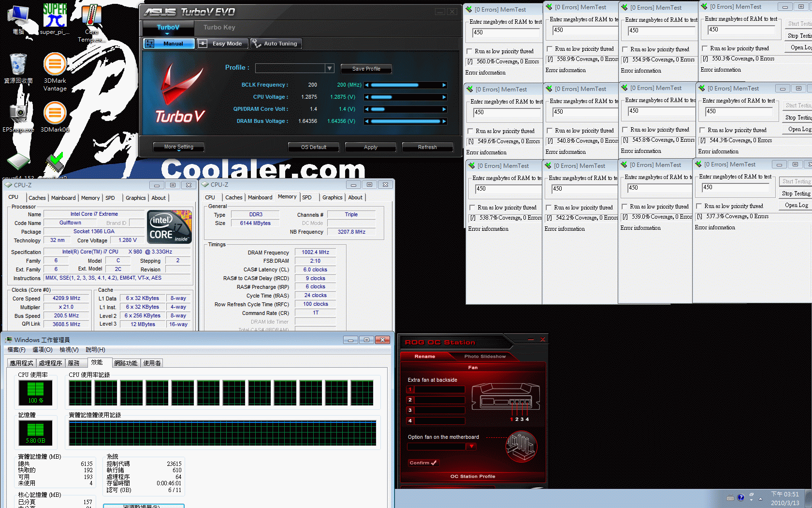Viewport: 812px width, 508px height.
Task: Toggle low priority thread in 550.3% Coverage MemTest
Action: [x=705, y=48]
